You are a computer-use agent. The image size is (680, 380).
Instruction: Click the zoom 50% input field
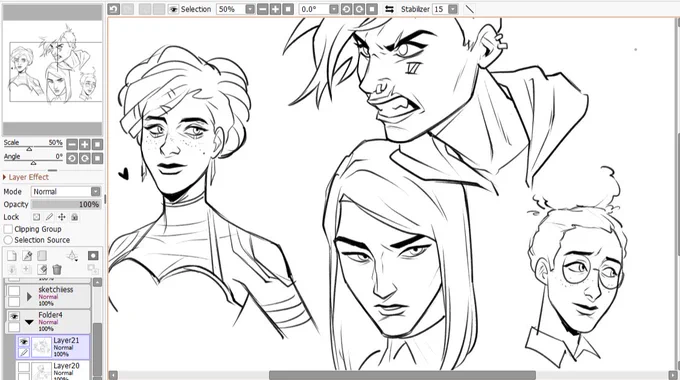click(x=231, y=9)
